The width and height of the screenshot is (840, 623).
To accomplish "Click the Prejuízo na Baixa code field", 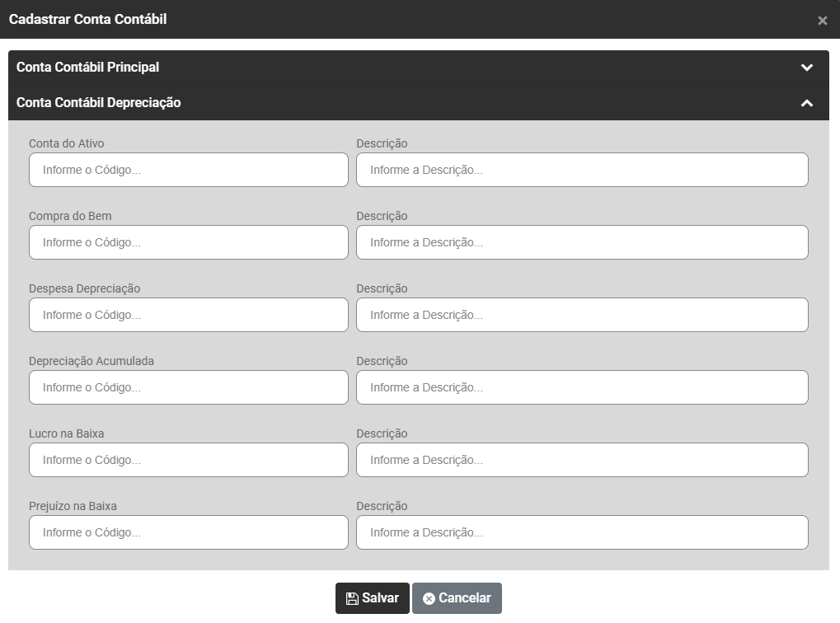I will [189, 532].
